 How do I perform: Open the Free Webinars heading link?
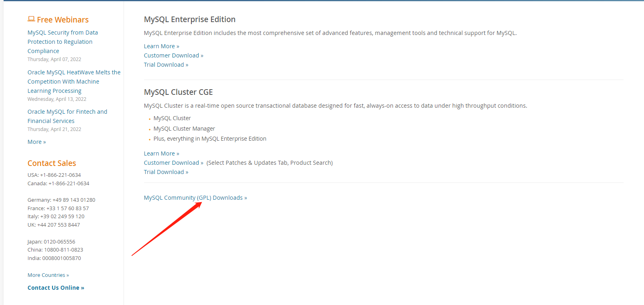click(63, 20)
